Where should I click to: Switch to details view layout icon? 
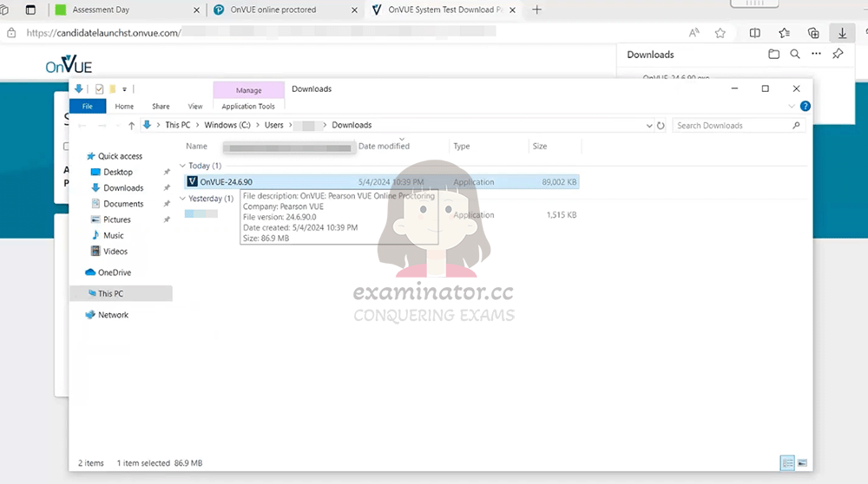click(x=787, y=463)
